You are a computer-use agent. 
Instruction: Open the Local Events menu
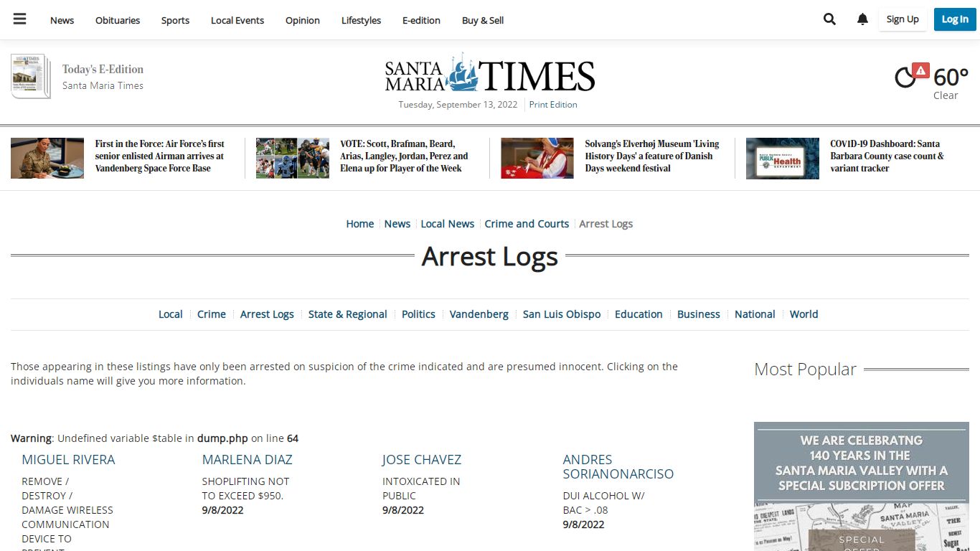coord(237,20)
